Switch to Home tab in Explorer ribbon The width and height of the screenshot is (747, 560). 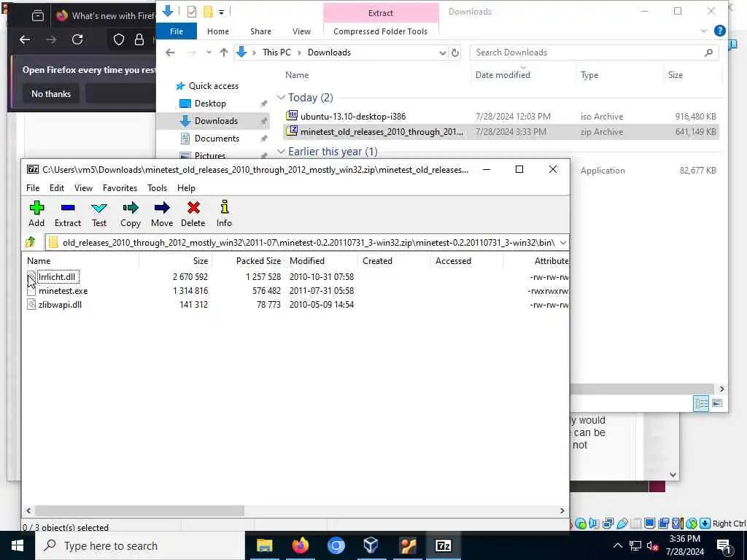click(x=218, y=31)
